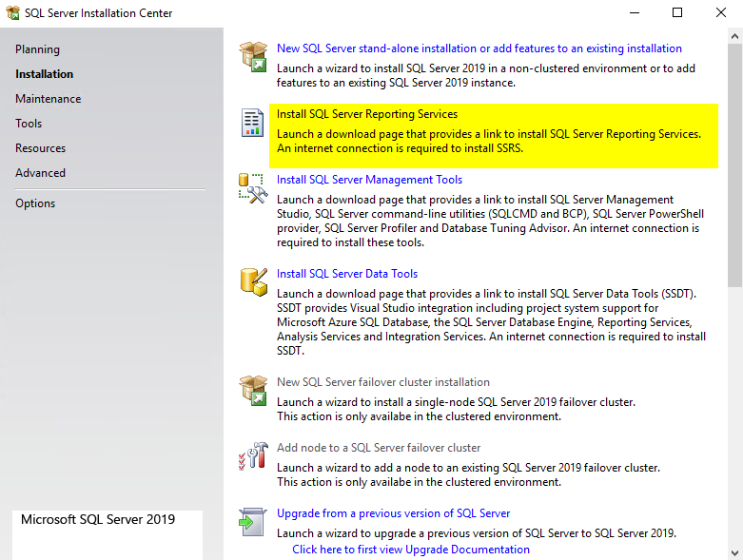Click the scrollbar up arrow
743x560 pixels.
734,35
